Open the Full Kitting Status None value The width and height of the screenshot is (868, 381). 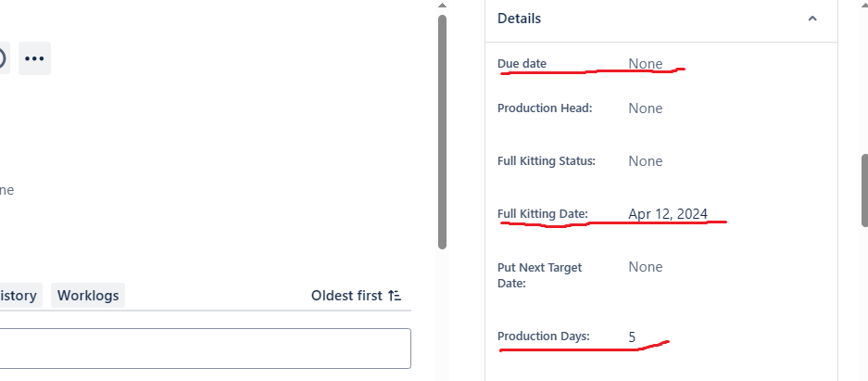[x=646, y=161]
